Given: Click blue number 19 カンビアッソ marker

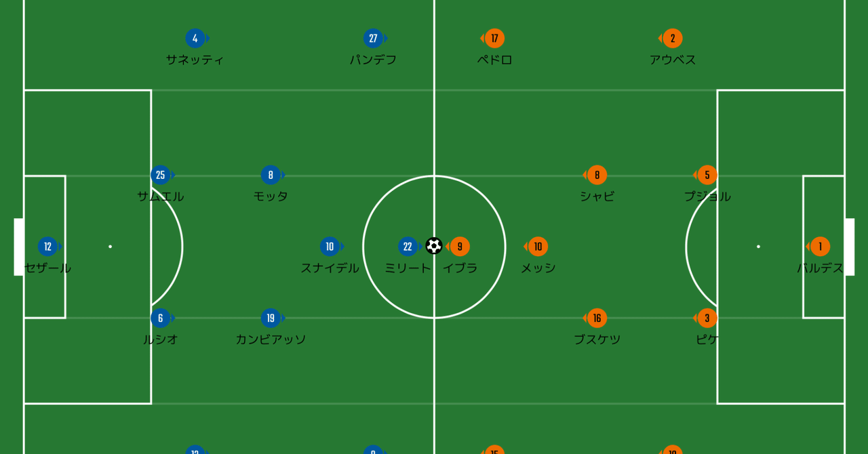Looking at the screenshot, I should tap(271, 318).
